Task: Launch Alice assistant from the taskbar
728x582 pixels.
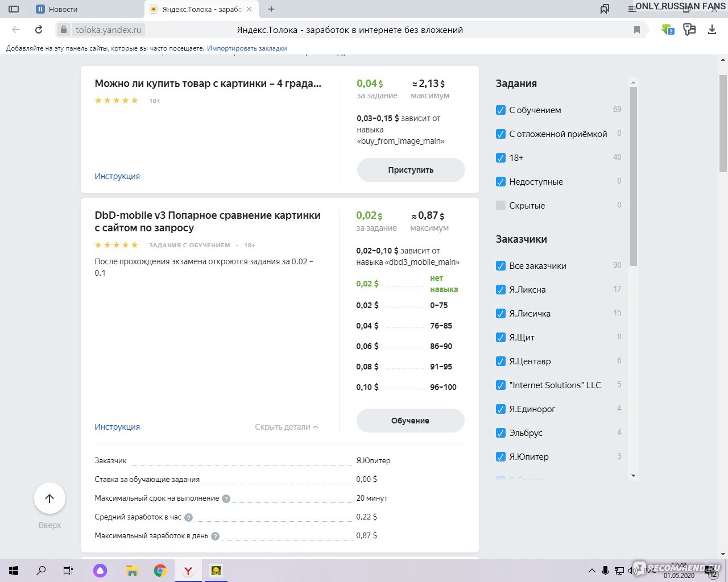Action: (100, 571)
